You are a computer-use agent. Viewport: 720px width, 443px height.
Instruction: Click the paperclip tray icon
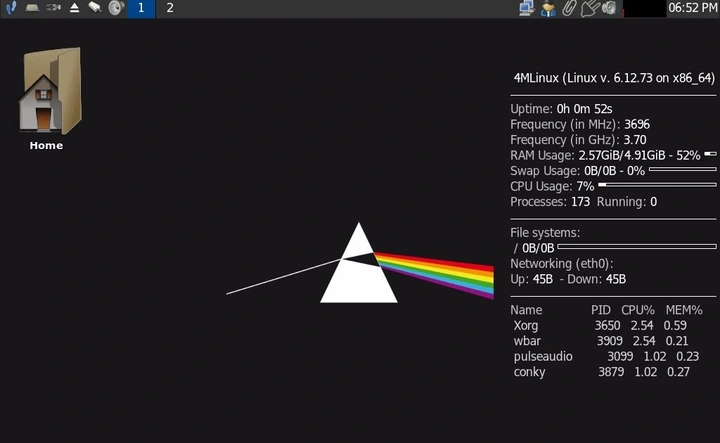(568, 9)
